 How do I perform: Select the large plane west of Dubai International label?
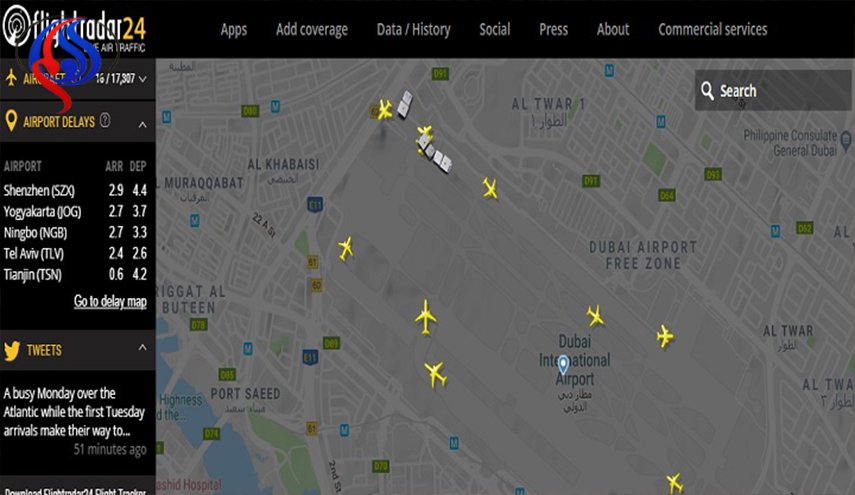(x=426, y=316)
